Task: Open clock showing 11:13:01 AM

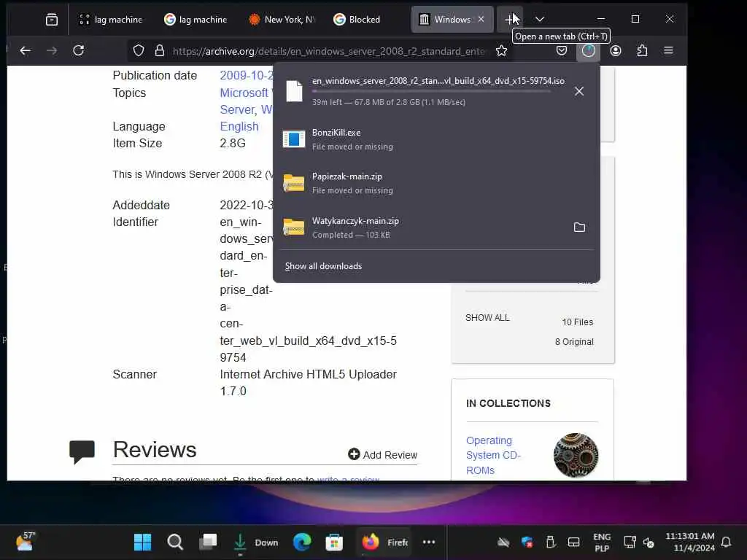Action: click(690, 542)
